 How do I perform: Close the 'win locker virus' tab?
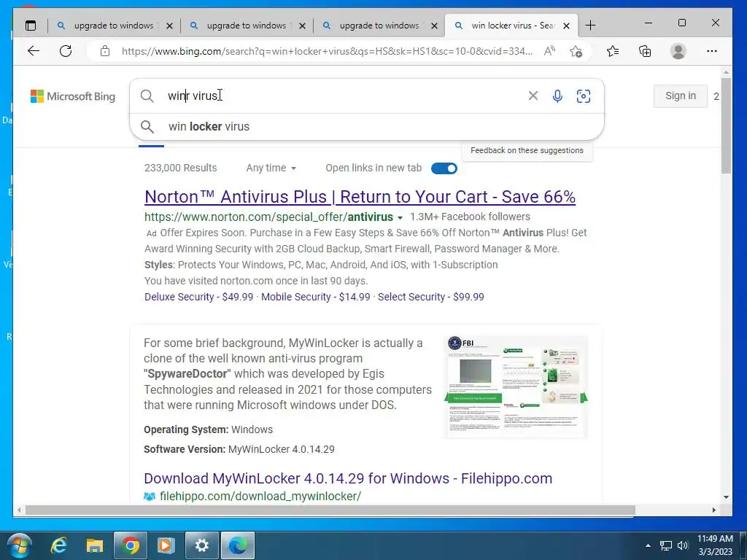point(566,26)
